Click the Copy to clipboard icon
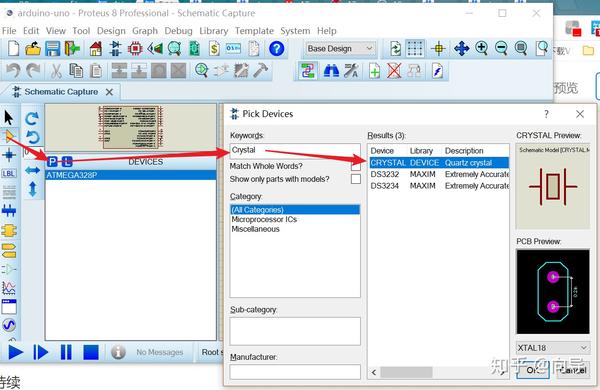This screenshot has width=600, height=390. 76,71
